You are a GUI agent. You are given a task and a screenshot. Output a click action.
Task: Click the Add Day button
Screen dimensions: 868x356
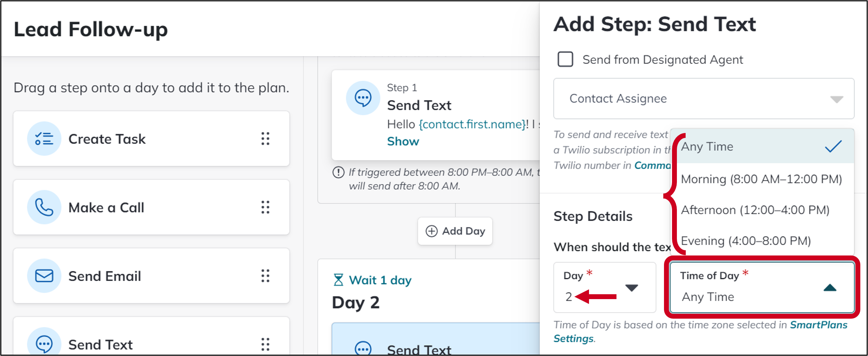[x=455, y=231]
